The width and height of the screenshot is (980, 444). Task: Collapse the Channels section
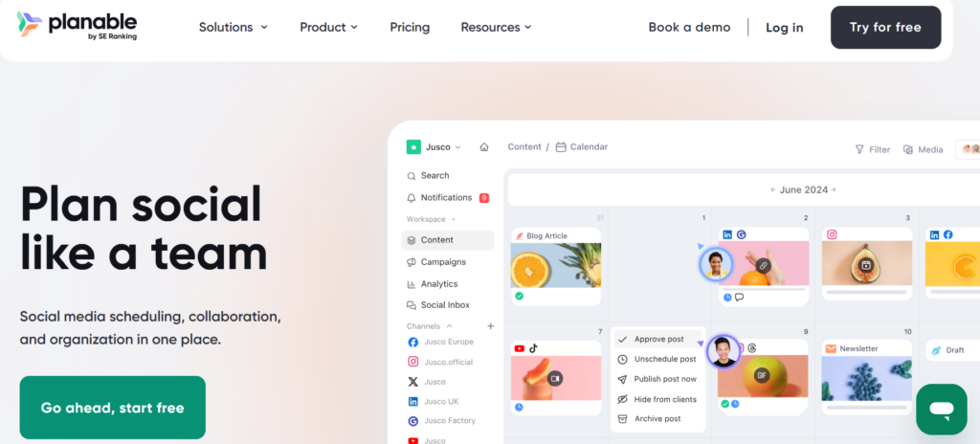click(449, 325)
